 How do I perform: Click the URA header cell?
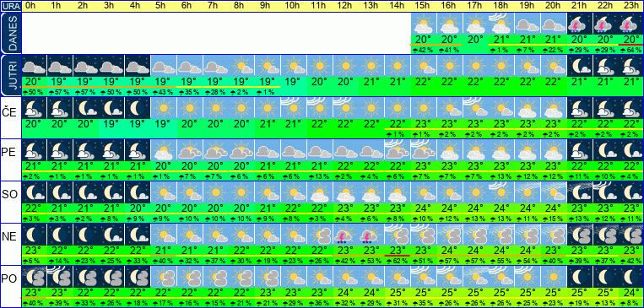click(x=10, y=6)
